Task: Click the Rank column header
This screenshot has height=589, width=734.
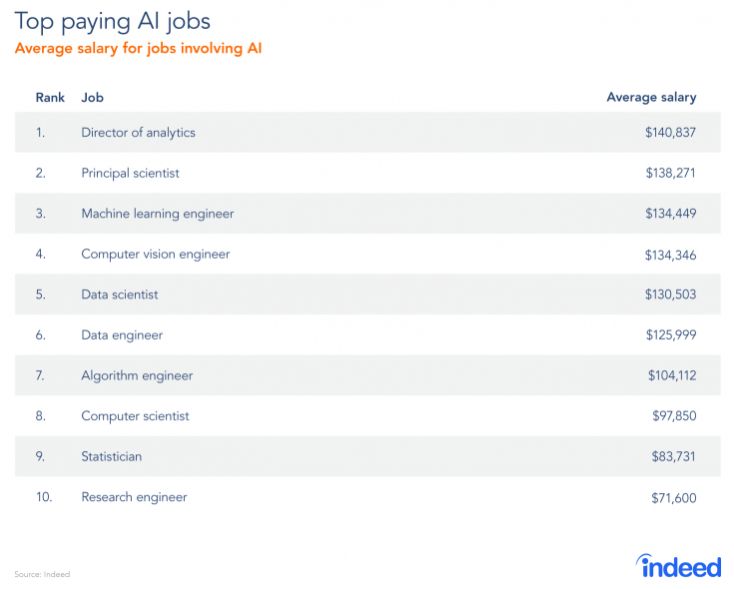Action: (x=50, y=97)
